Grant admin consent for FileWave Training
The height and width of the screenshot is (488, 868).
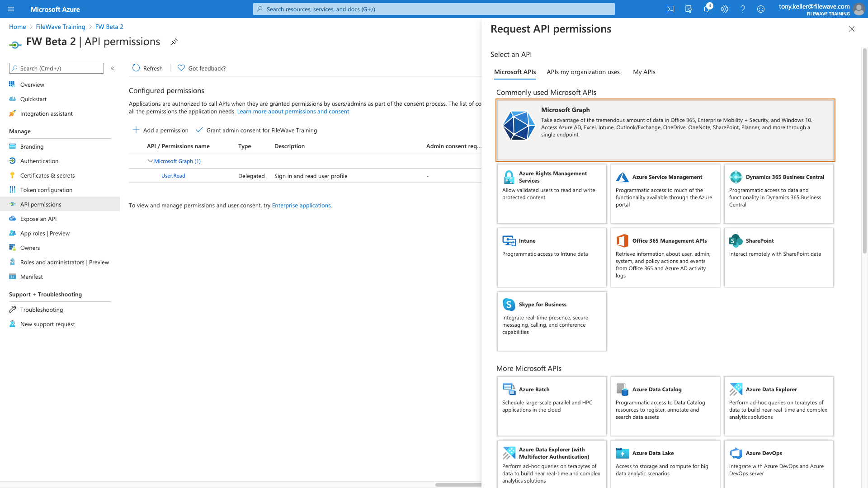click(x=256, y=130)
